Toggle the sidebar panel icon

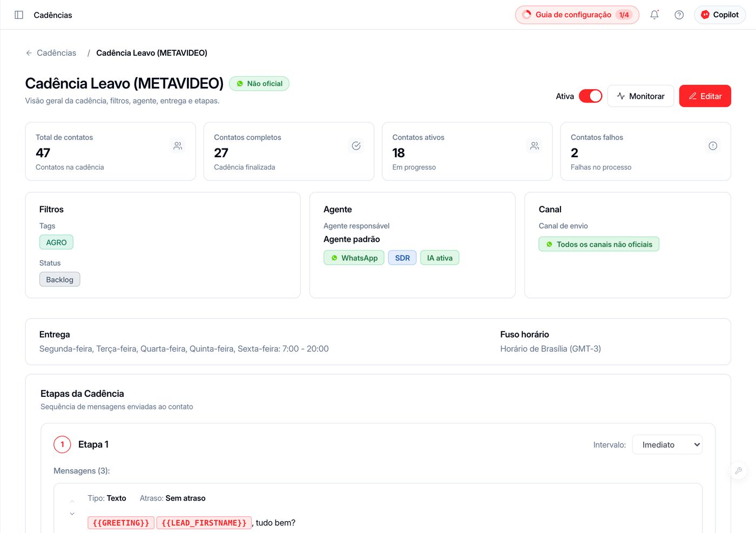(x=19, y=15)
